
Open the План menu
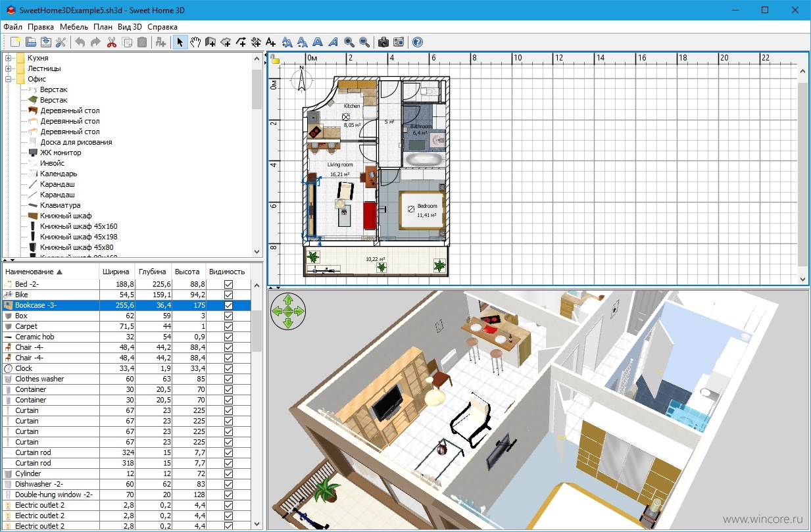tap(103, 27)
